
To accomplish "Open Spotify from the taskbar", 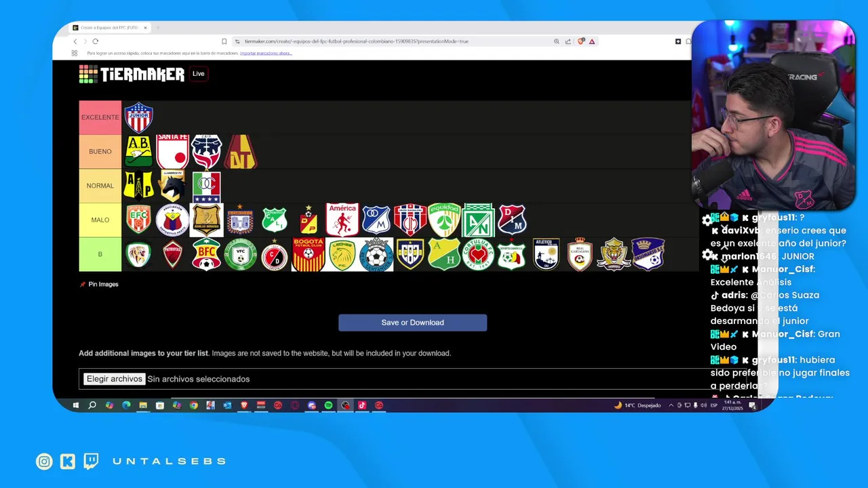I will tap(328, 405).
